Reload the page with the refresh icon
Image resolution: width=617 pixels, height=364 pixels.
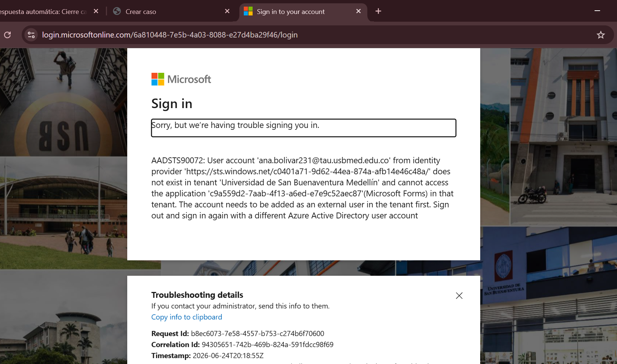point(7,35)
